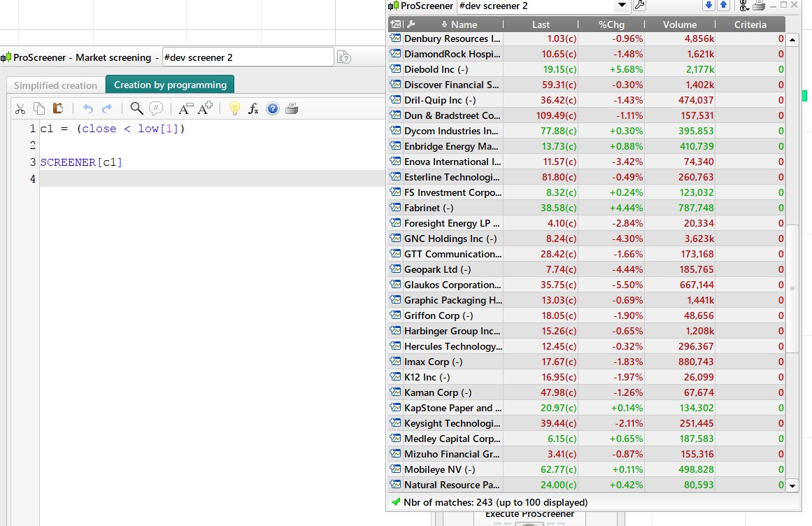Open the chart icon for Fabrinet
This screenshot has height=526, width=812.
coord(396,207)
